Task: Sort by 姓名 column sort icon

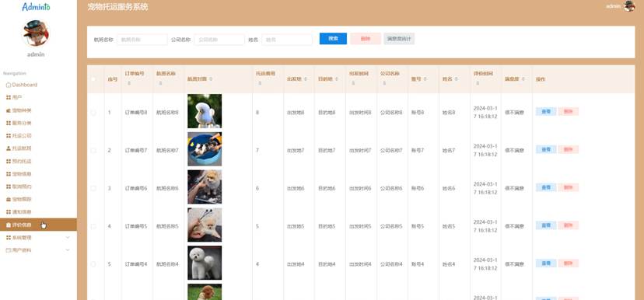Action: click(x=456, y=79)
